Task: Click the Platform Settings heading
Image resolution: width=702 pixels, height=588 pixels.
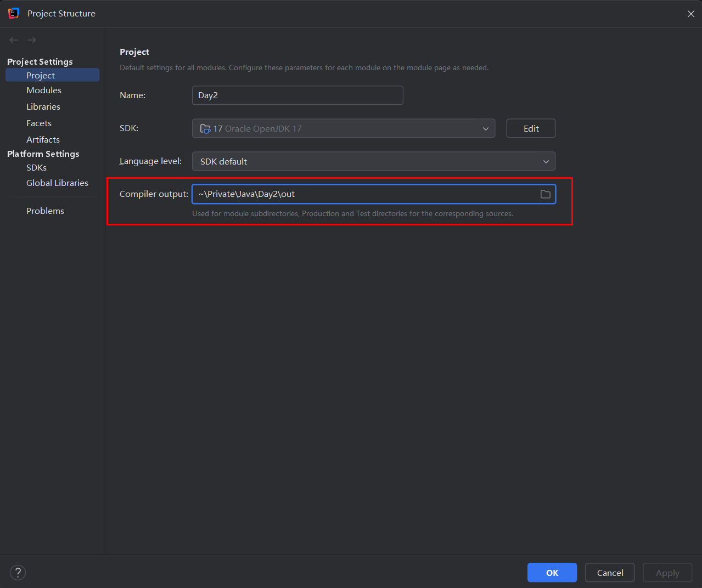Action: pos(43,154)
